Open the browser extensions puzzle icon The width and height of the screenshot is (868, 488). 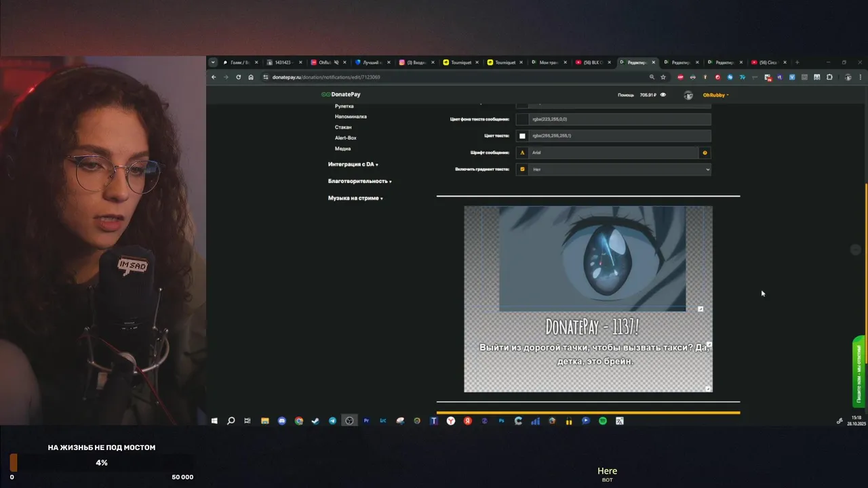(x=829, y=77)
